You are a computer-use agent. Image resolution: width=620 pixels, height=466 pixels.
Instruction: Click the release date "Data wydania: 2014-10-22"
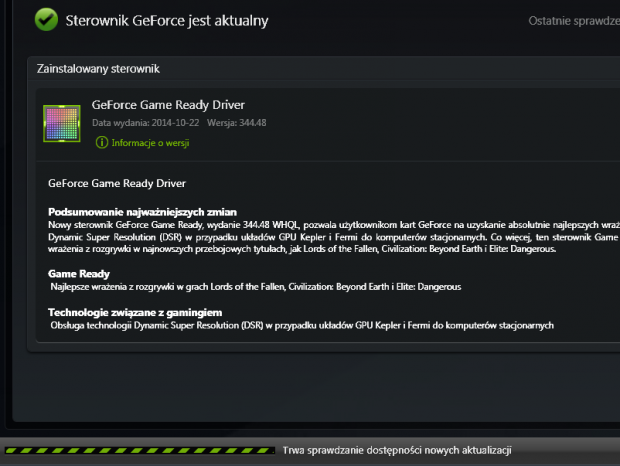click(x=145, y=122)
